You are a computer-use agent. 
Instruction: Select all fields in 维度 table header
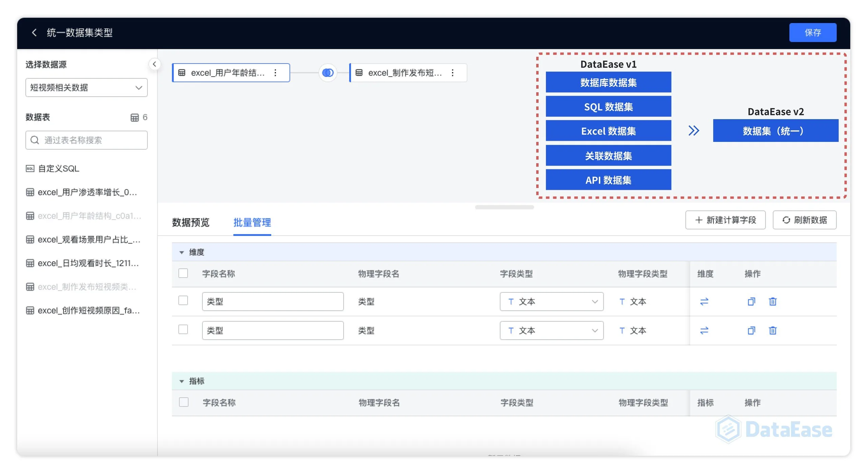pos(183,273)
